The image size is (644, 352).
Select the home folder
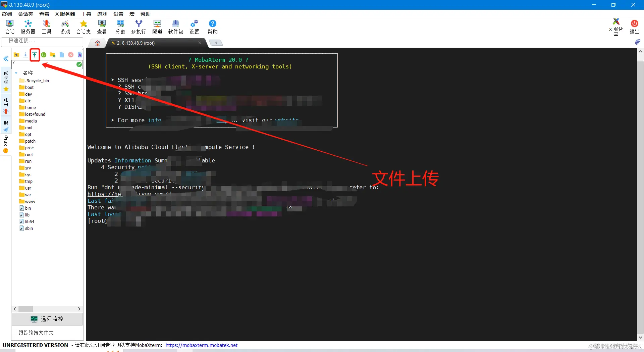tap(28, 107)
